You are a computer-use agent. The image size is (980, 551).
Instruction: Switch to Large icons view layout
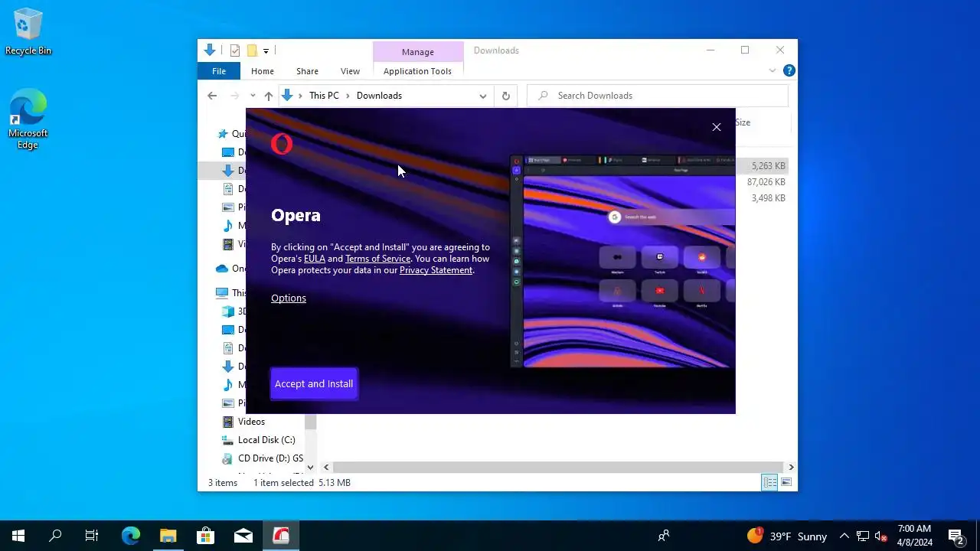click(x=786, y=482)
